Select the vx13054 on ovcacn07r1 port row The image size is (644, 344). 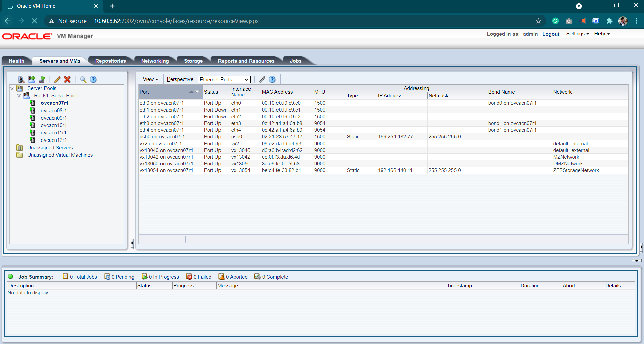[x=383, y=170]
